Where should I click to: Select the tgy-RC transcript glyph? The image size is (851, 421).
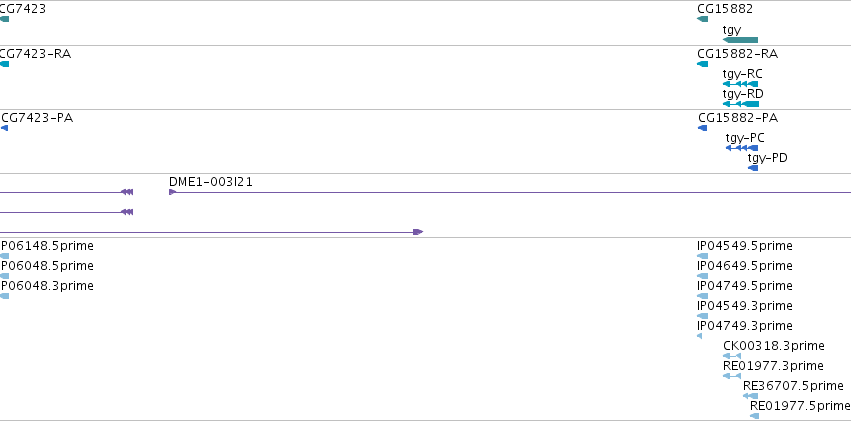point(740,84)
